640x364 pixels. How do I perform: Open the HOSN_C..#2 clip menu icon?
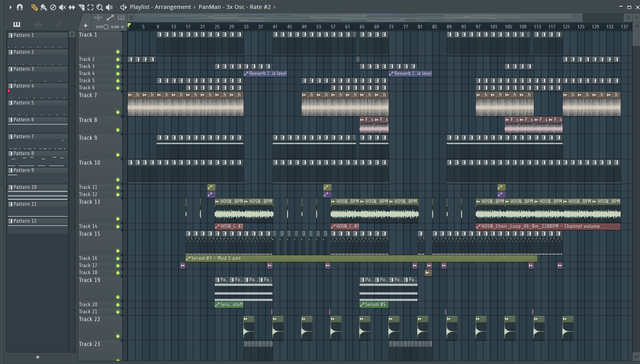pyautogui.click(x=217, y=226)
